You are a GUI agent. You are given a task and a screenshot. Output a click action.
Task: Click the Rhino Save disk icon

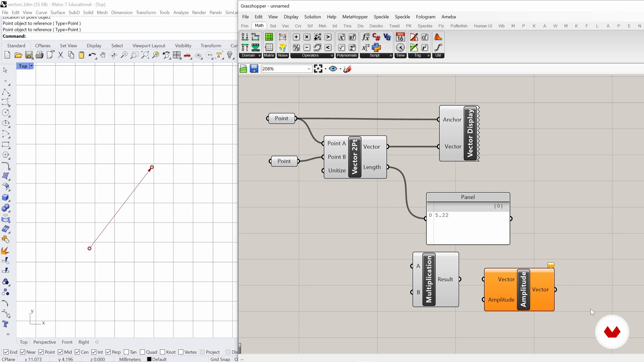(29, 55)
